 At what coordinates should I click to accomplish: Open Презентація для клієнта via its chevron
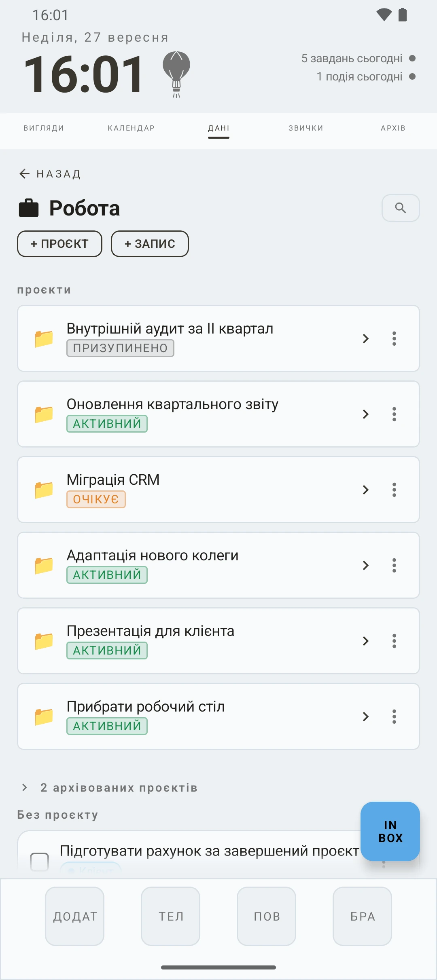click(x=365, y=641)
